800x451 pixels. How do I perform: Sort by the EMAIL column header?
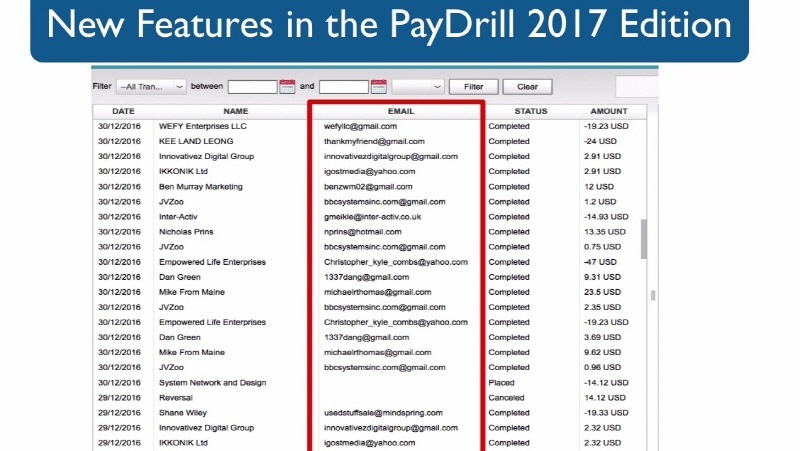coord(401,111)
